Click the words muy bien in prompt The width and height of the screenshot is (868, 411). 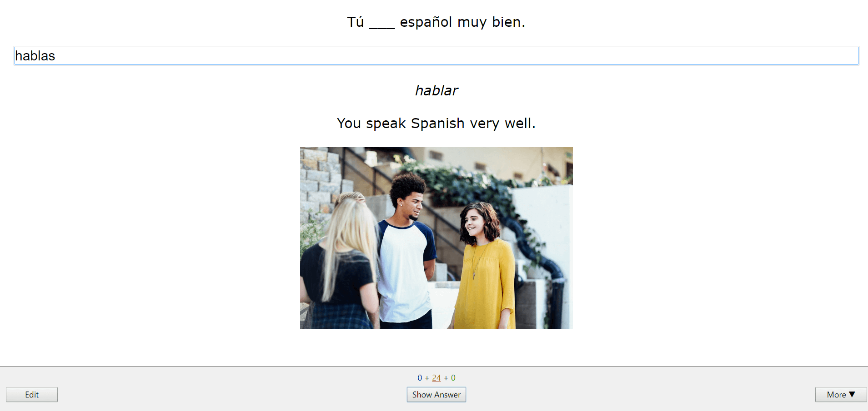[491, 22]
